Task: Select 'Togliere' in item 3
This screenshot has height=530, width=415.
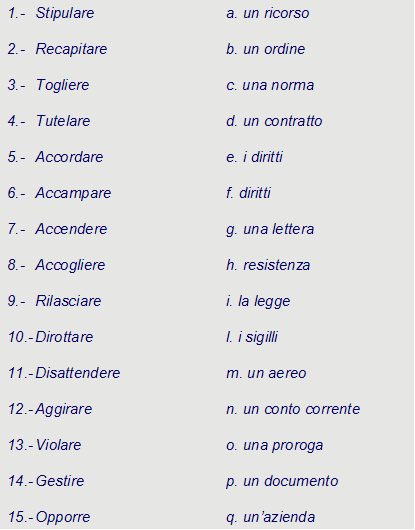Action: click(63, 85)
